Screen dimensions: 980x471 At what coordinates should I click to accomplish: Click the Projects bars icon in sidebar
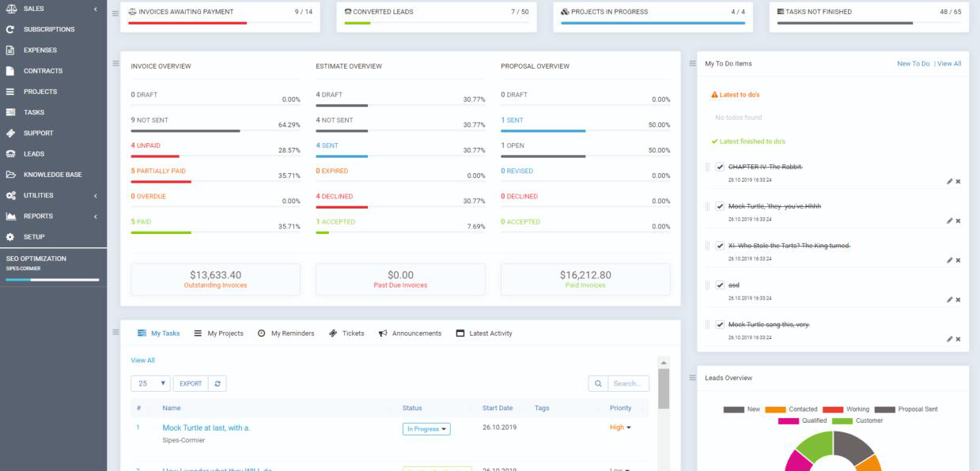[10, 92]
